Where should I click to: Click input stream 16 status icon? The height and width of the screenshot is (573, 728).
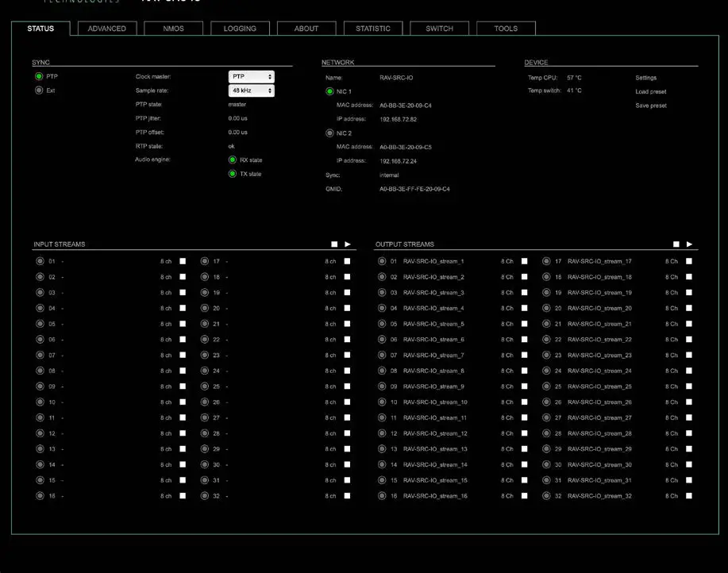pos(40,496)
